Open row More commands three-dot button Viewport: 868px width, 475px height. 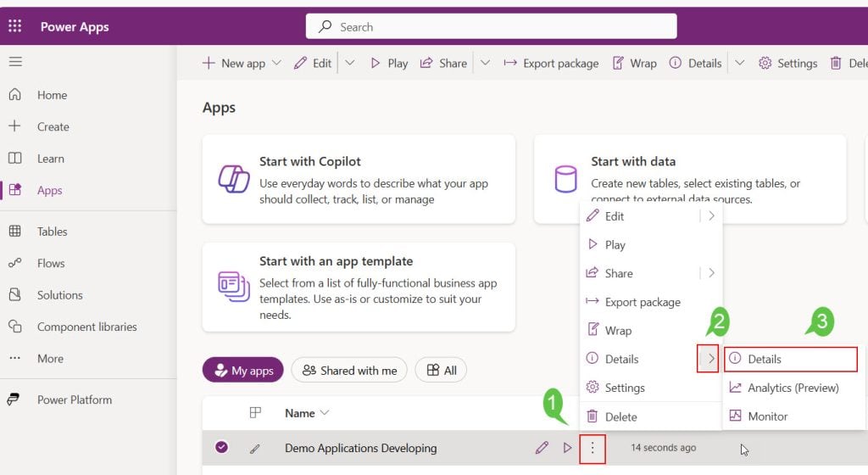(x=593, y=448)
